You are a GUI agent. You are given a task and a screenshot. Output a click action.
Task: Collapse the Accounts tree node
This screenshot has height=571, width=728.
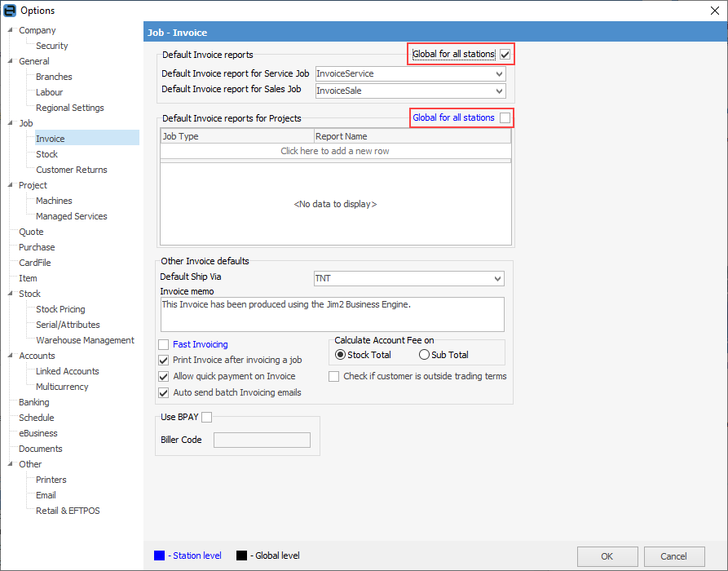tap(10, 356)
